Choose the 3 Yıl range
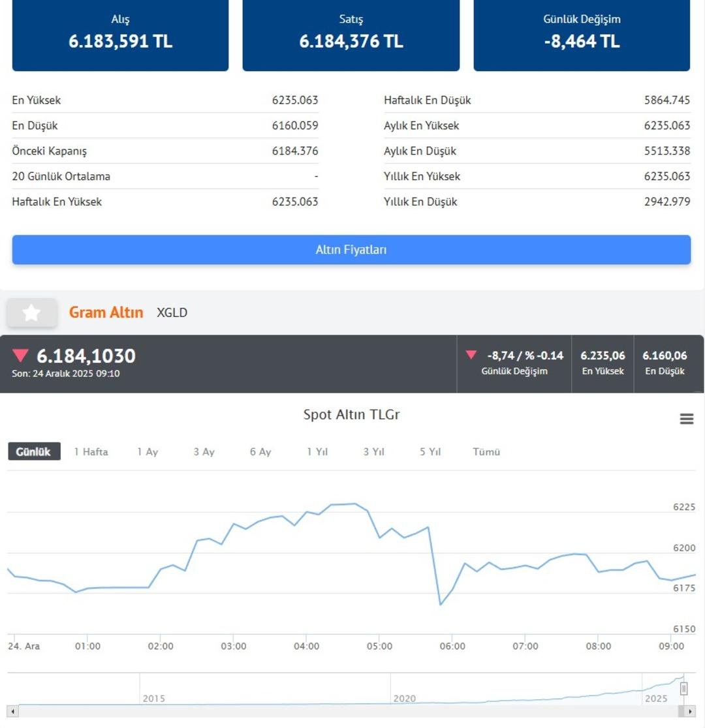 coord(374,451)
